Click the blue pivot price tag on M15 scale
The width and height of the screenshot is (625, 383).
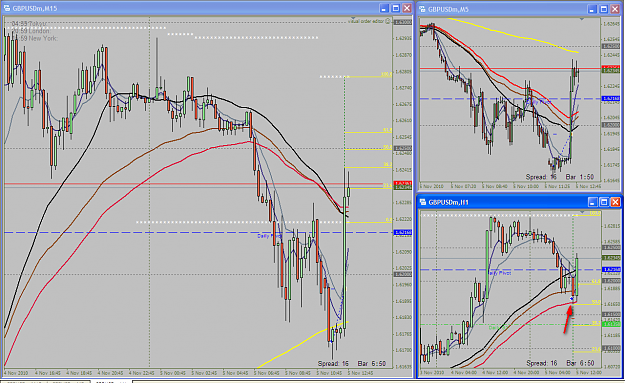point(403,232)
